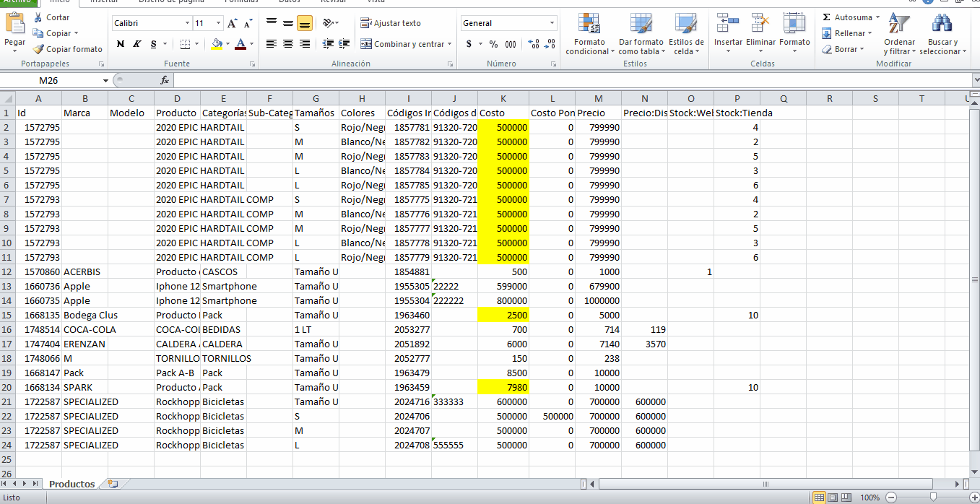This screenshot has width=980, height=504.
Task: Center text horizontally in the cell
Action: point(288,44)
